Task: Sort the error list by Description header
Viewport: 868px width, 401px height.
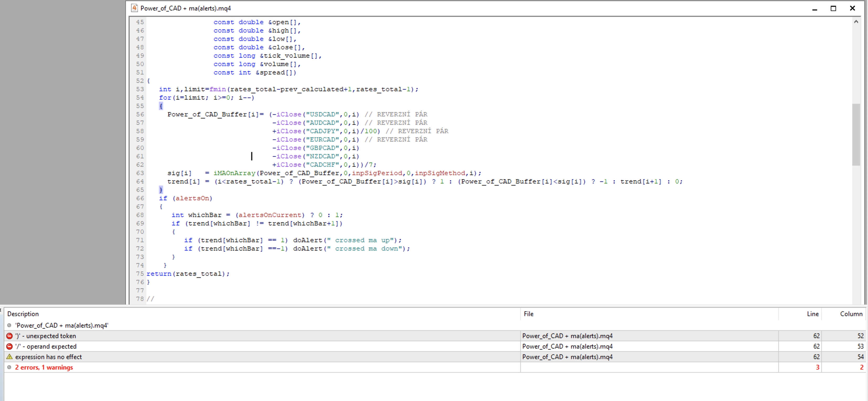Action: [x=23, y=314]
